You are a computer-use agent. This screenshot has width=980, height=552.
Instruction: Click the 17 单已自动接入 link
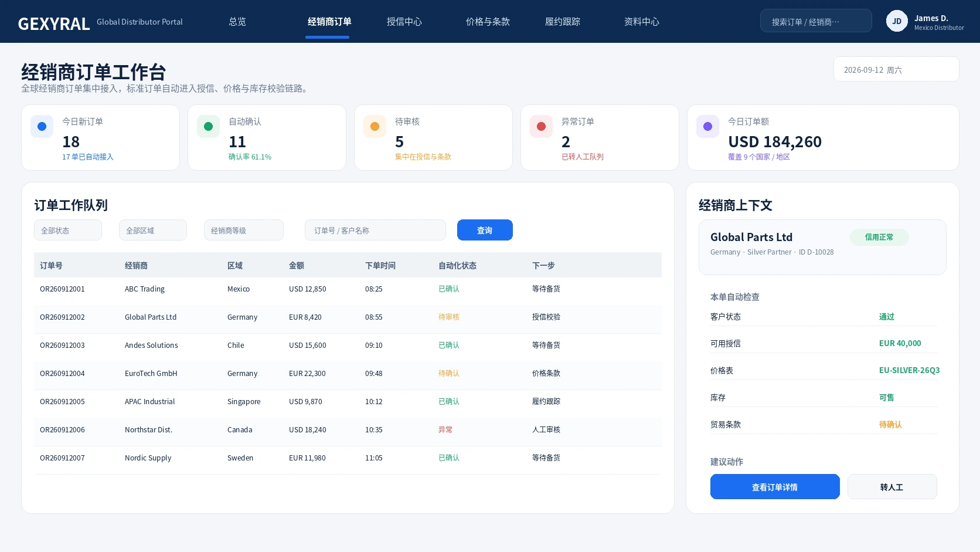click(88, 157)
